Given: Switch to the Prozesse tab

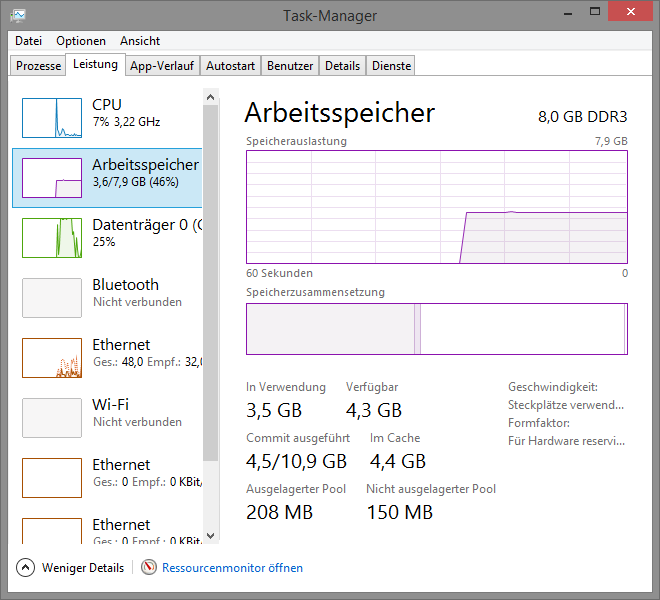Looking at the screenshot, I should [39, 66].
